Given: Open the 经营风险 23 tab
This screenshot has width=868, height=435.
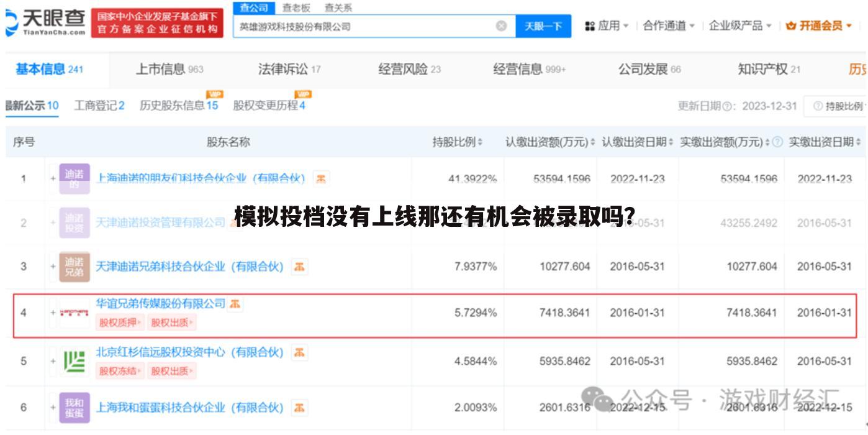Looking at the screenshot, I should [x=410, y=70].
